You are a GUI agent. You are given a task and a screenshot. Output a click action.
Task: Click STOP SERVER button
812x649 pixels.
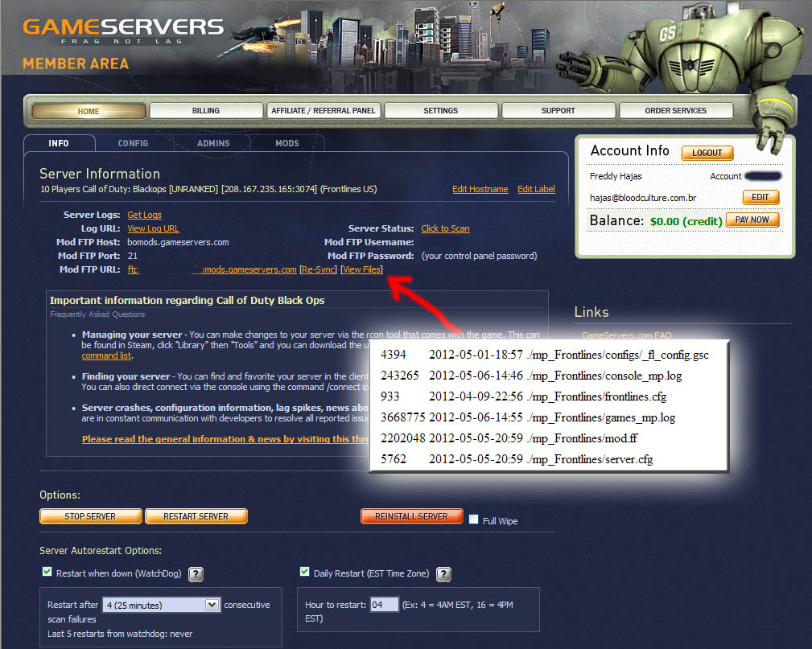click(x=91, y=516)
